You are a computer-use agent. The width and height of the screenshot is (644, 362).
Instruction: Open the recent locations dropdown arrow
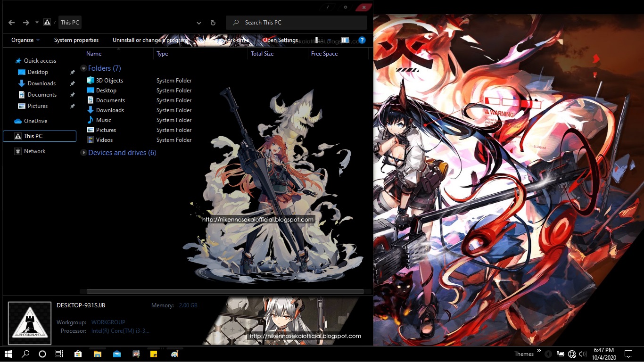[37, 23]
